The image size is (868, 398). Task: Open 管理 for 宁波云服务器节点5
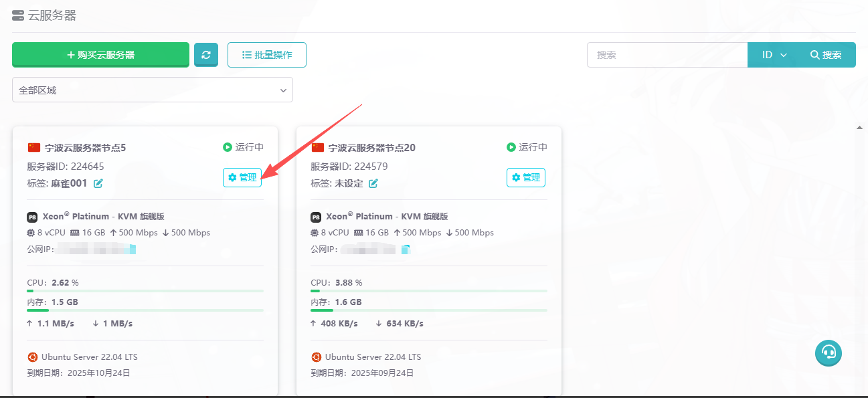(242, 177)
